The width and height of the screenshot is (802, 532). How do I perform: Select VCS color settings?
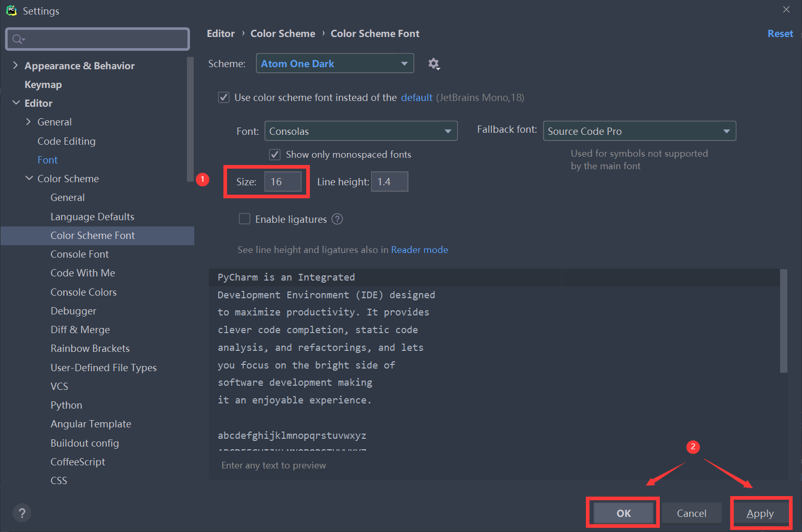click(x=59, y=386)
